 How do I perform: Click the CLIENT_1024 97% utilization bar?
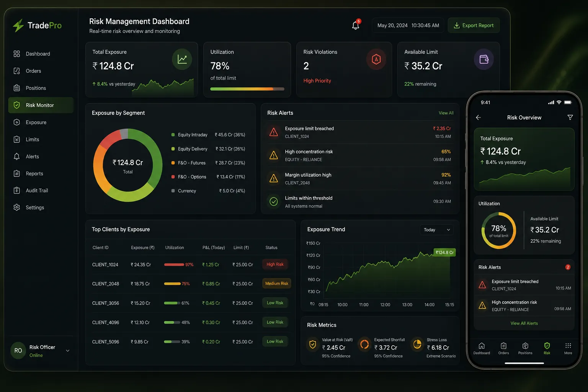click(174, 265)
